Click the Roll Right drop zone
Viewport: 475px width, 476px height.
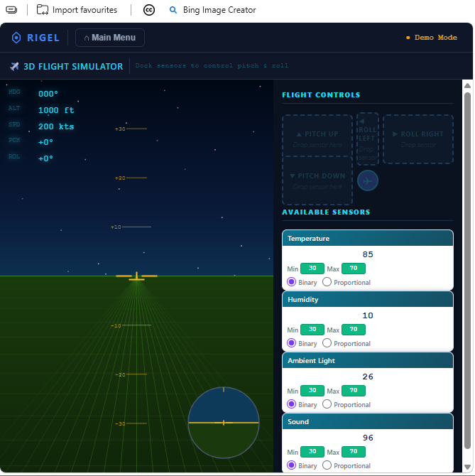pyautogui.click(x=418, y=139)
